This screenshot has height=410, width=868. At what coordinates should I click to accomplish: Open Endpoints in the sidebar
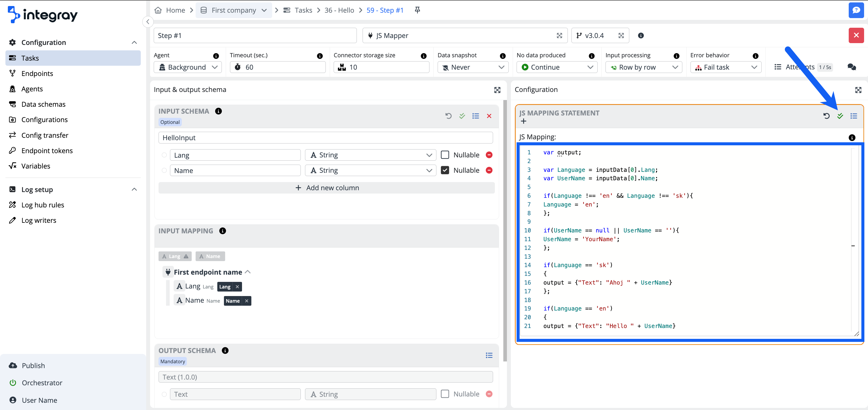[37, 74]
